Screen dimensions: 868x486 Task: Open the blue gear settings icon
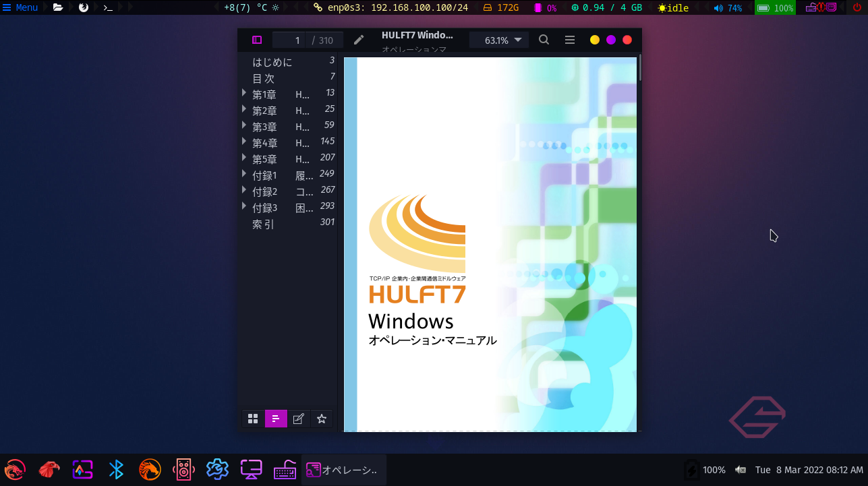217,469
